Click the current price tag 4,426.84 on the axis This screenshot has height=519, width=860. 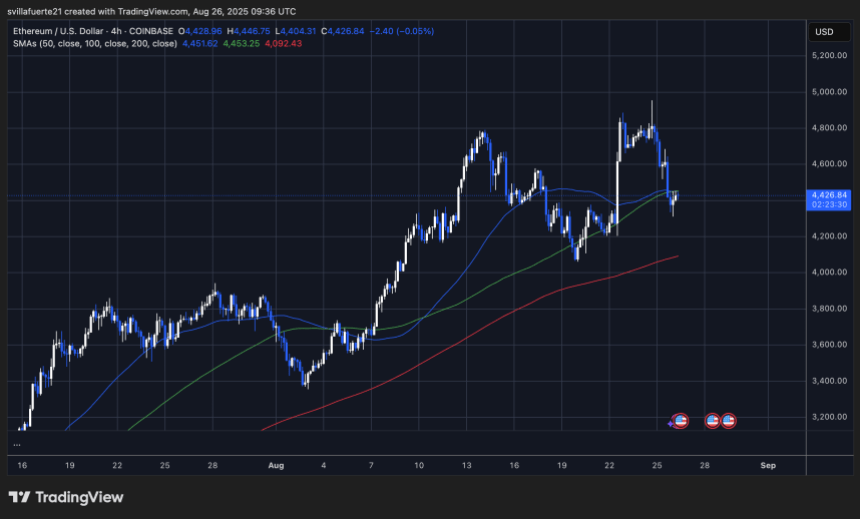point(830,195)
